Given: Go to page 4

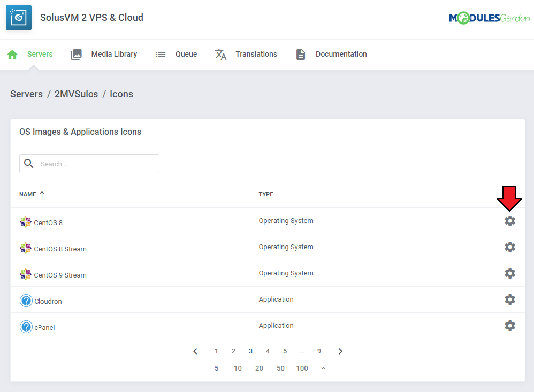Looking at the screenshot, I should click(268, 351).
